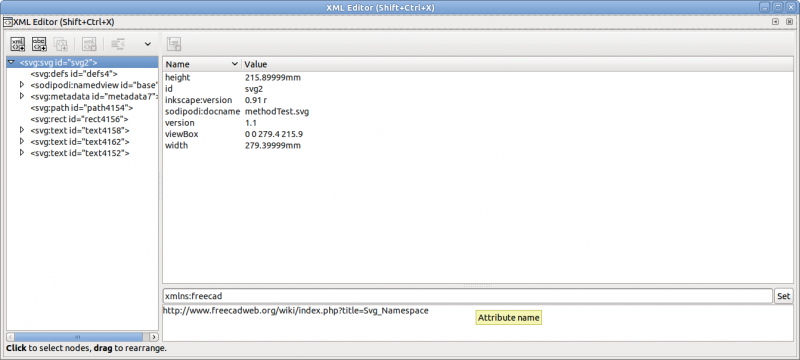The width and height of the screenshot is (800, 360).
Task: Click the New text node icon
Action: 39,44
